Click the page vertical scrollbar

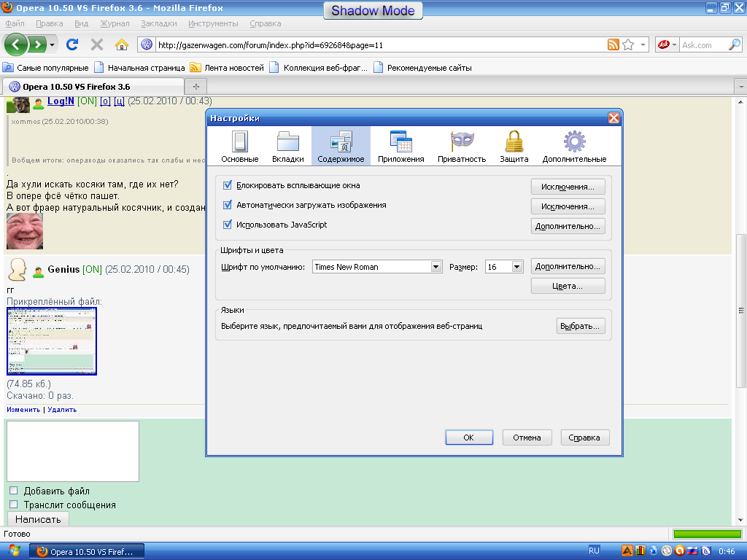point(741,311)
